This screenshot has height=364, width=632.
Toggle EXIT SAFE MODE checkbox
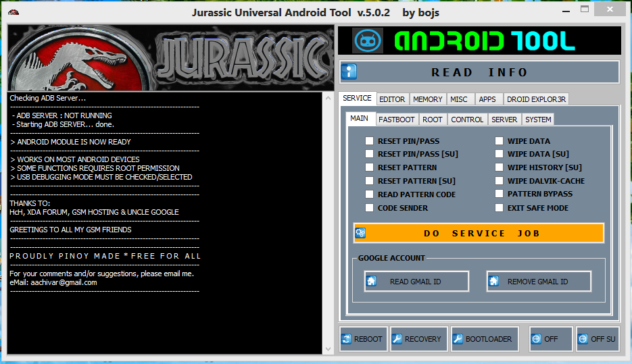tap(499, 208)
